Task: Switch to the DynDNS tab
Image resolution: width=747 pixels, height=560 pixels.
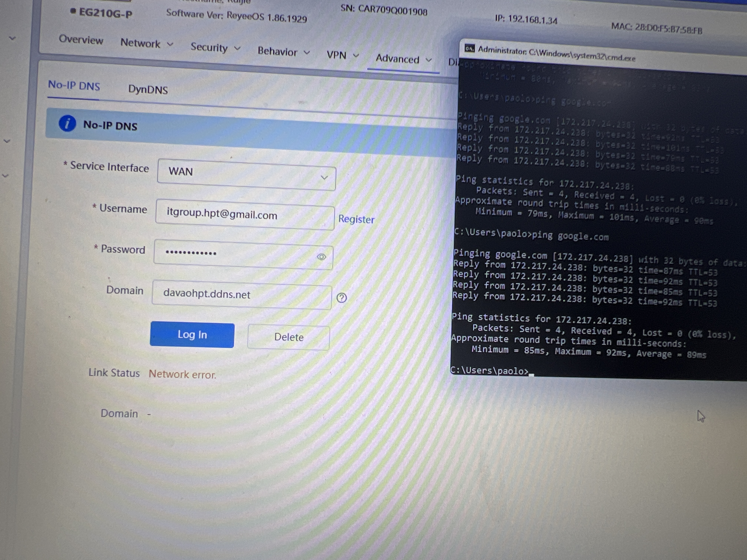Action: [x=148, y=89]
